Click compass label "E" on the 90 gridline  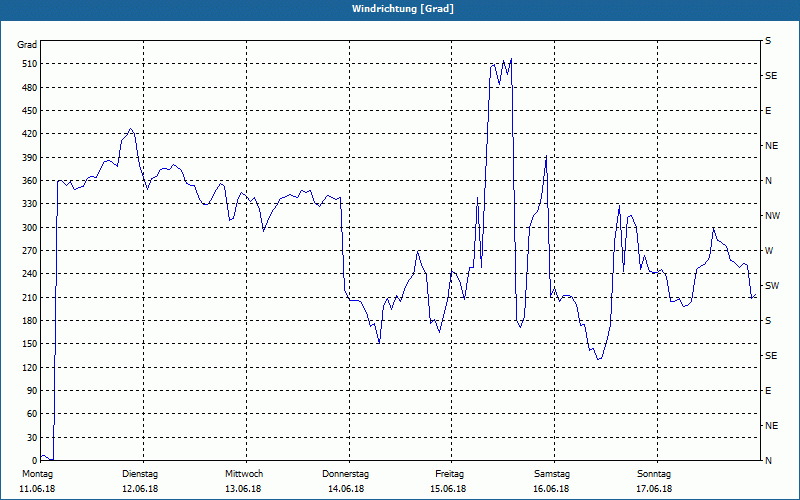pos(768,391)
